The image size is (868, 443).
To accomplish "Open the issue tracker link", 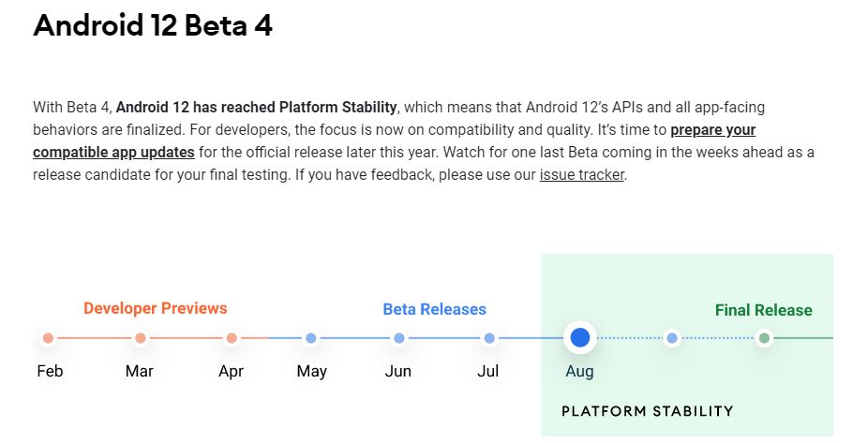I will click(582, 175).
